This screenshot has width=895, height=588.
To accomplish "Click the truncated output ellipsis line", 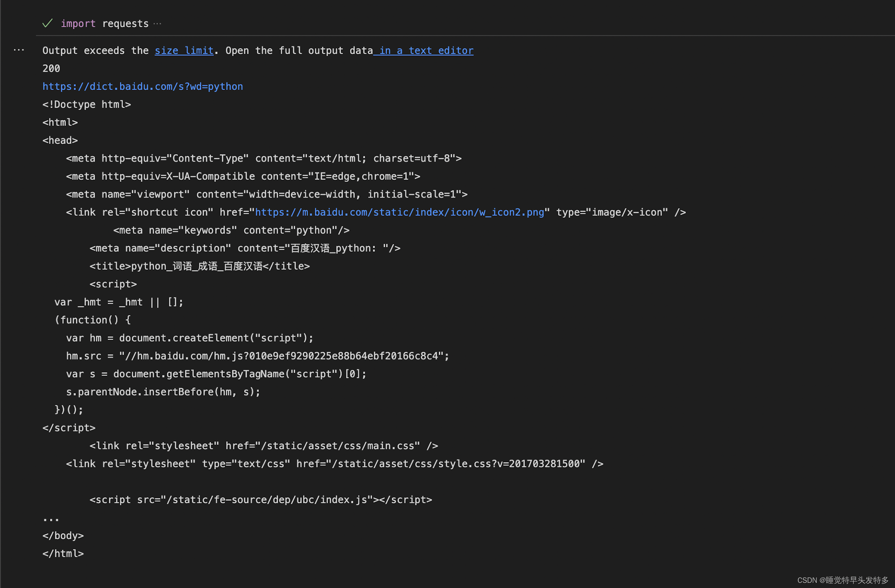I will (51, 519).
